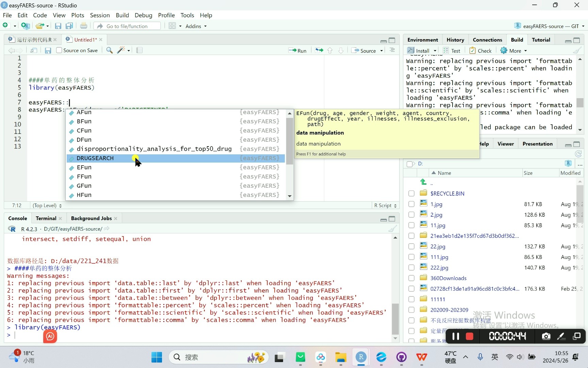Image resolution: width=588 pixels, height=368 pixels.
Task: Open the New File dropdown arrow
Action: click(x=15, y=26)
